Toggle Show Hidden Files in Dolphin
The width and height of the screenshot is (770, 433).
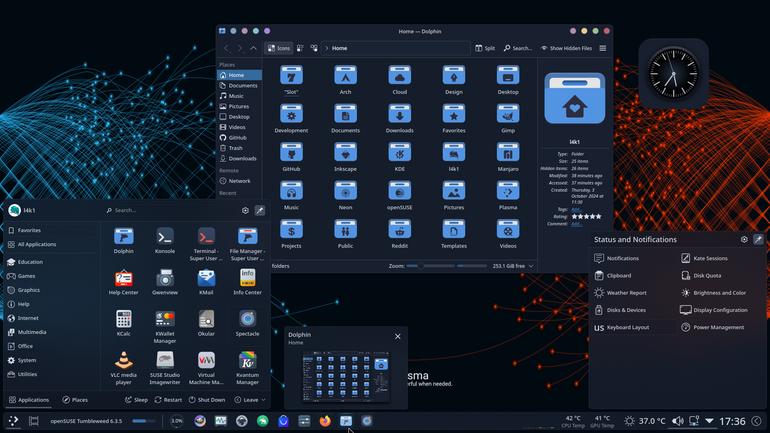tap(567, 48)
